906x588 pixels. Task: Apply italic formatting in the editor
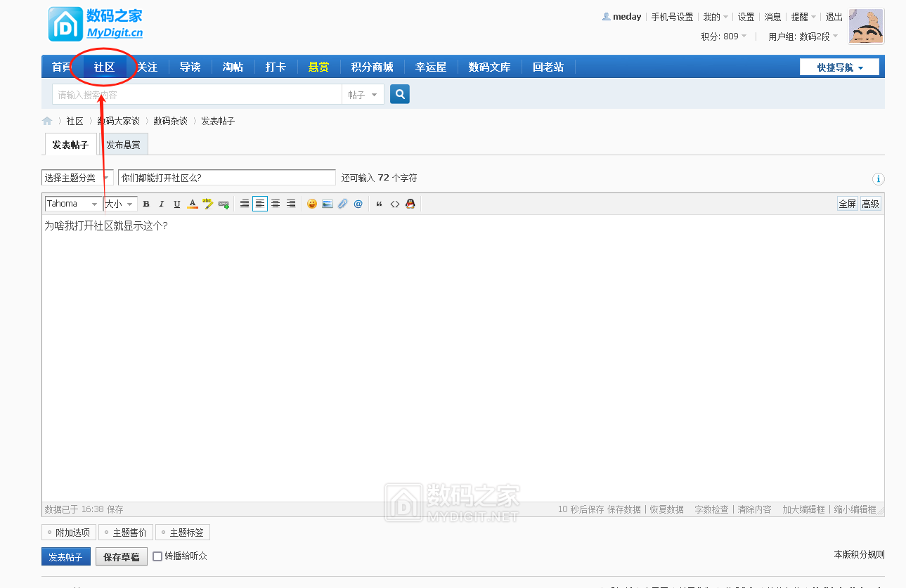click(x=161, y=204)
